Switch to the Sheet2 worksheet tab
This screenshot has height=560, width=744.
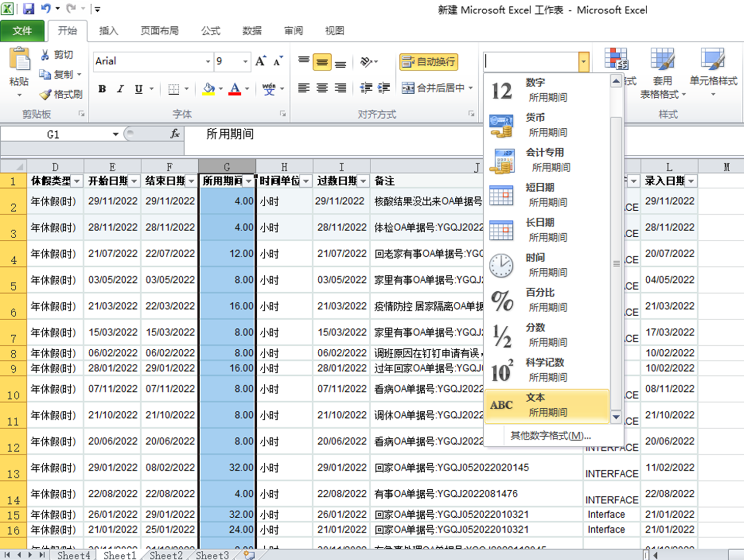[166, 555]
